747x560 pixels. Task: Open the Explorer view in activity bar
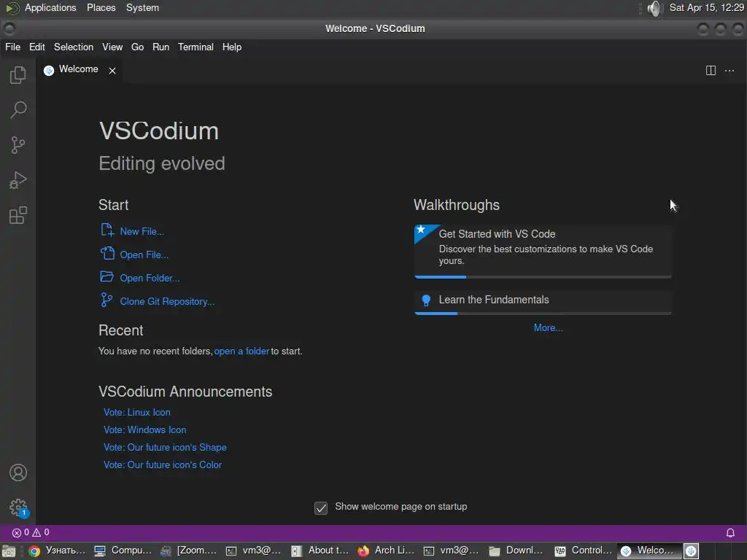coord(18,75)
